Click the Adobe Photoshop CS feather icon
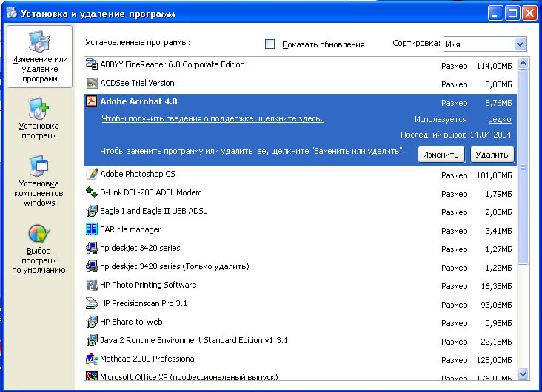542x392 pixels. (92, 174)
